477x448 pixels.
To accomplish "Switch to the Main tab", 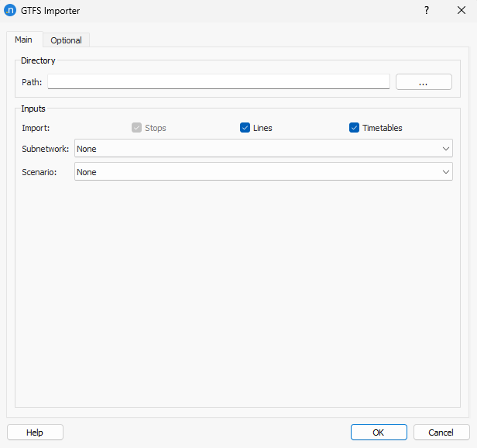I will click(24, 40).
